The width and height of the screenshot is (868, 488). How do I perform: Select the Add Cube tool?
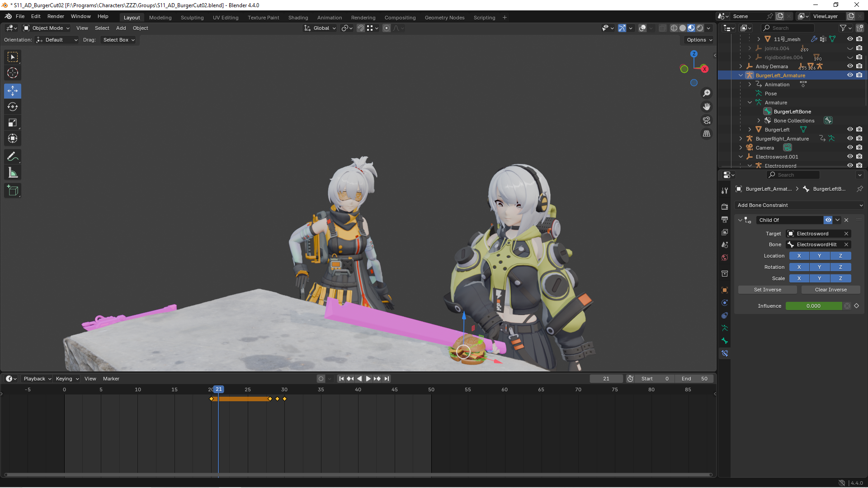click(13, 191)
